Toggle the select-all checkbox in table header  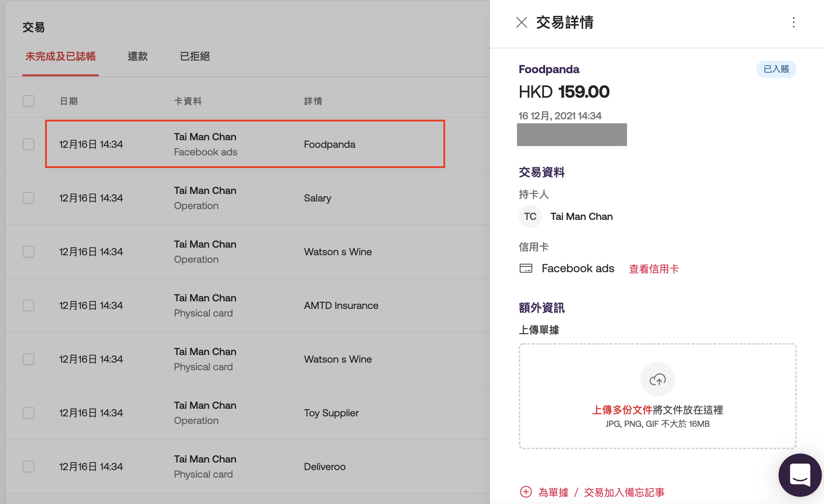29,101
